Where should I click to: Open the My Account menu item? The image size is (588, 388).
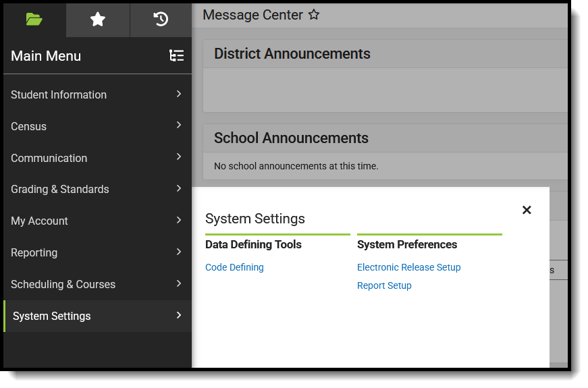point(39,221)
